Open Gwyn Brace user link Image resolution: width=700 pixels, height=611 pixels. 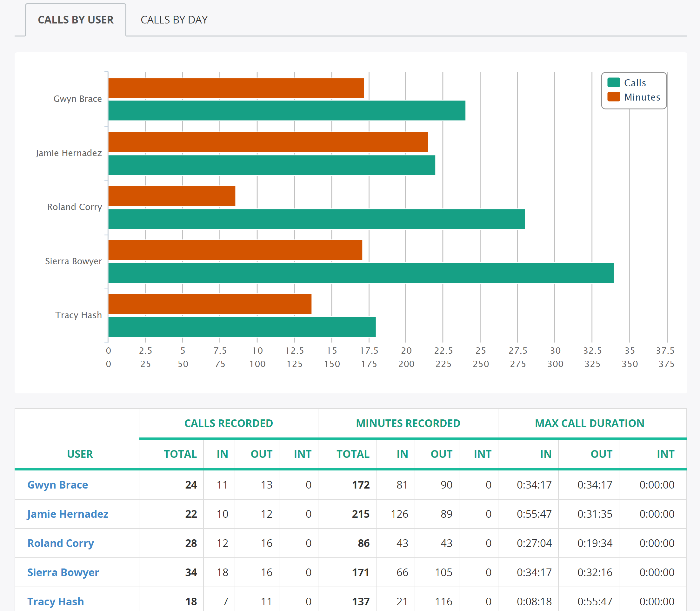pyautogui.click(x=58, y=484)
